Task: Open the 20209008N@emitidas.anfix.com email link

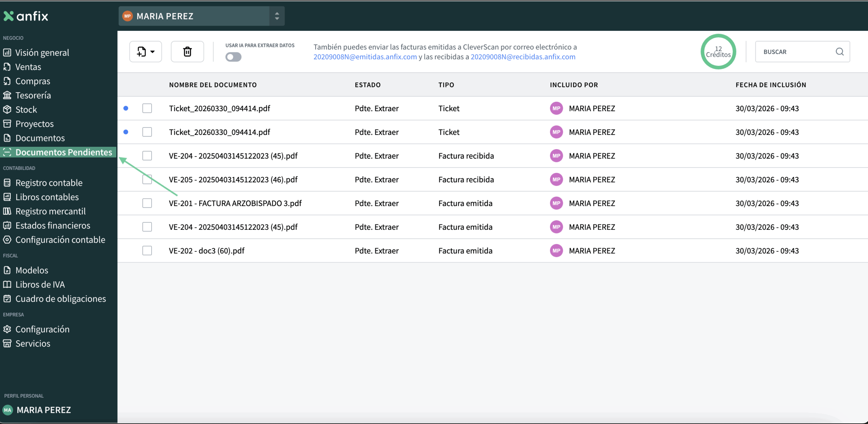Action: tap(365, 57)
